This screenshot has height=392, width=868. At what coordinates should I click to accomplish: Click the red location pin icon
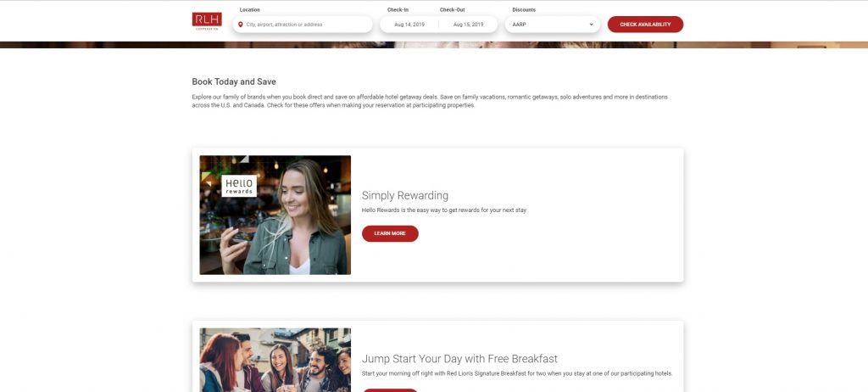pyautogui.click(x=241, y=25)
